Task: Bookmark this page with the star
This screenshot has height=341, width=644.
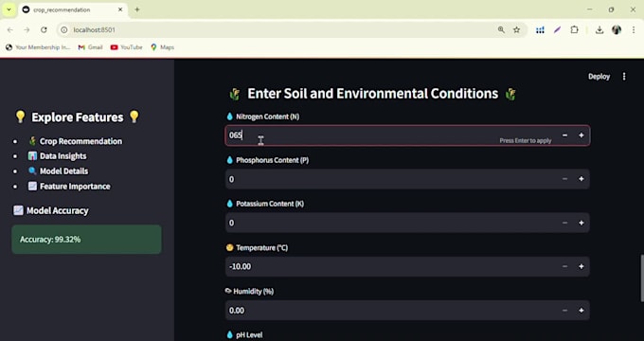Action: 517,30
